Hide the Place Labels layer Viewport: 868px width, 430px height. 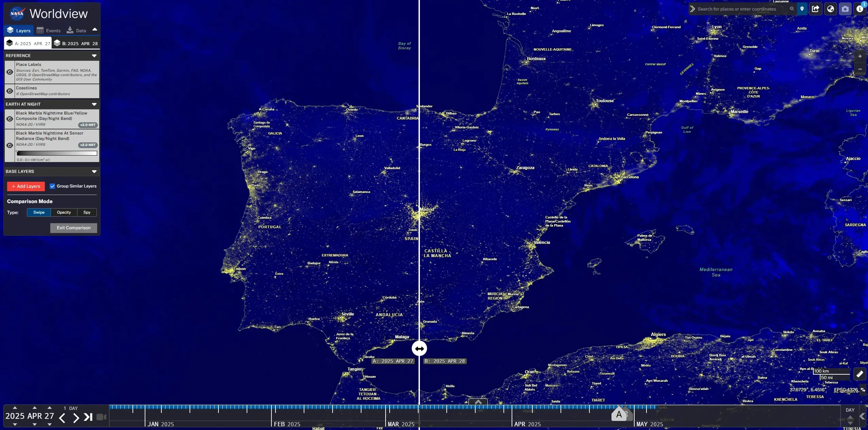pos(10,72)
